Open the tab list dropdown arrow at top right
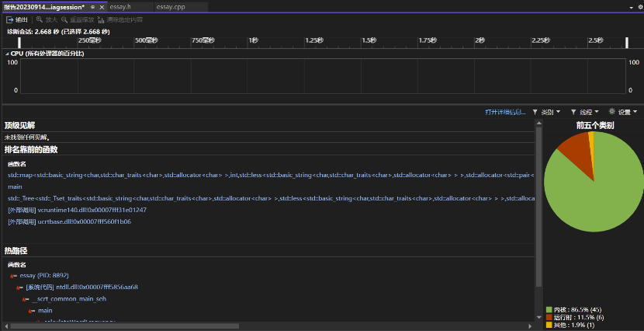This screenshot has width=644, height=331. (631, 8)
